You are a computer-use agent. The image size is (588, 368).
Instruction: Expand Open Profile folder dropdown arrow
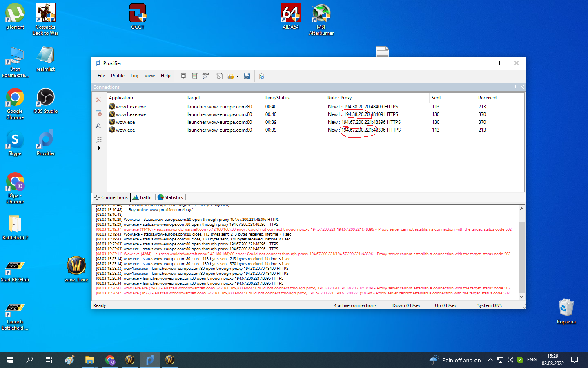[x=238, y=76]
